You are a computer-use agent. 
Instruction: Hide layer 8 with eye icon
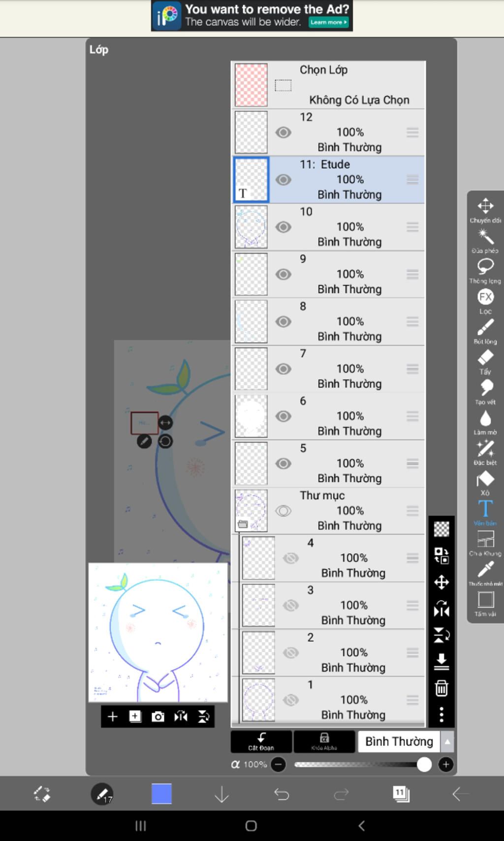coord(283,322)
